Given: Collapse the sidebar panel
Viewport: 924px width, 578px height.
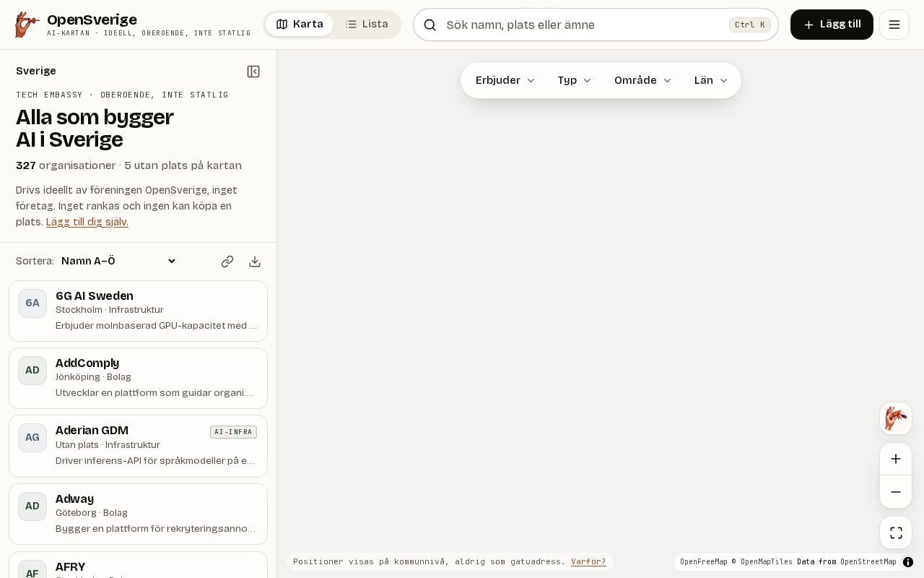Looking at the screenshot, I should pos(253,72).
